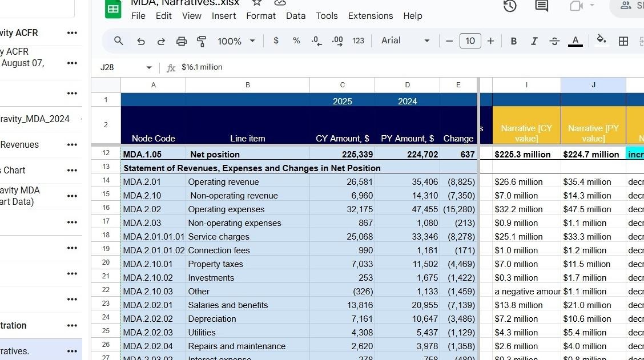Open the 123 number formats menu
Viewport: 644px width, 360px height.
coord(358,41)
